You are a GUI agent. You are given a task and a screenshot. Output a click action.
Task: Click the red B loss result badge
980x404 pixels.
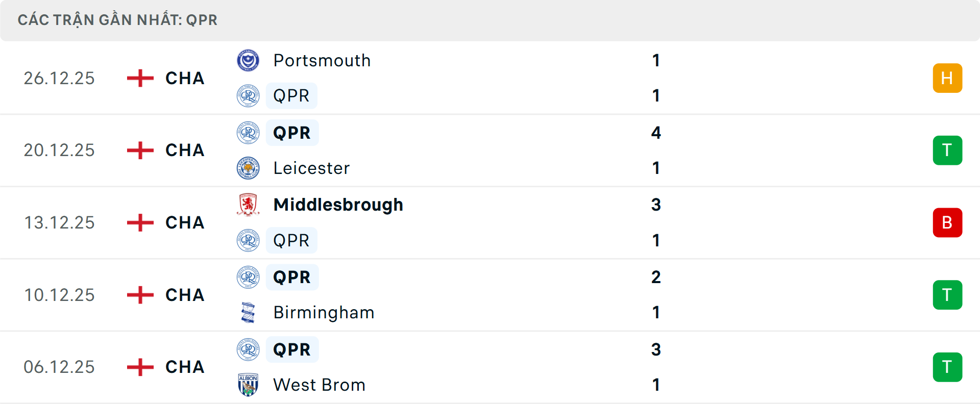947,222
